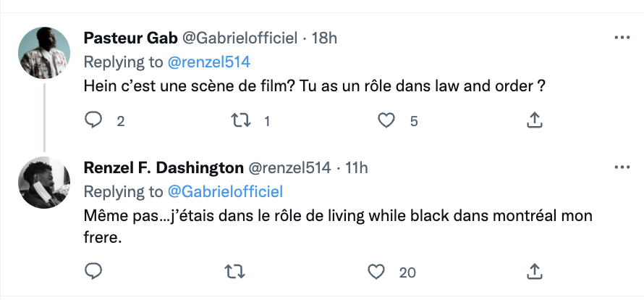Share Renzel F. Dashington's tweet
The image size is (644, 300).
535,272
